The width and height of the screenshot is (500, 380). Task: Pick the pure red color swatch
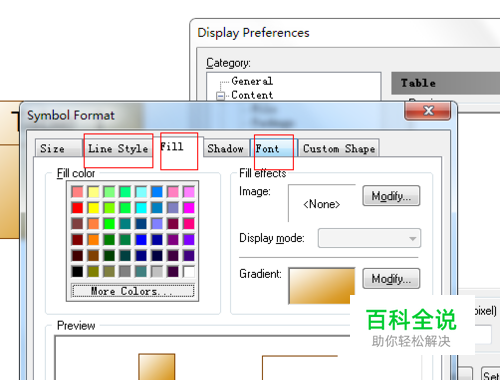click(77, 208)
